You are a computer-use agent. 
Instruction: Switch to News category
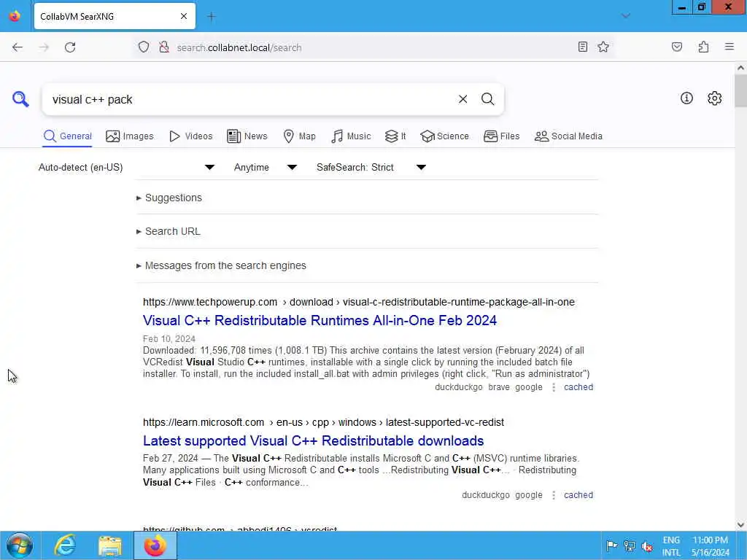247,136
